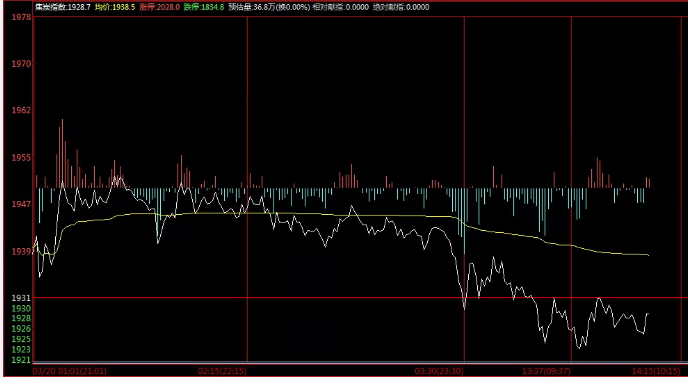Click the white price line's final point
Viewport: 688px width, 377px height.
point(648,313)
